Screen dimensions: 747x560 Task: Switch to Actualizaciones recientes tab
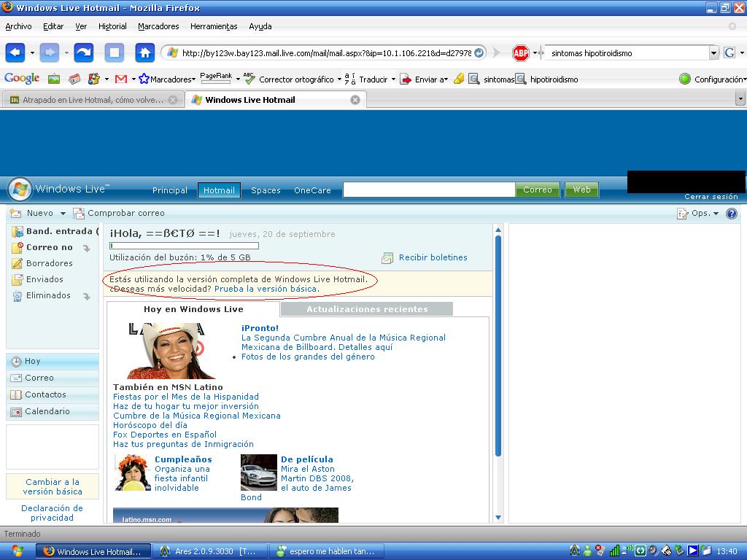pyautogui.click(x=367, y=309)
